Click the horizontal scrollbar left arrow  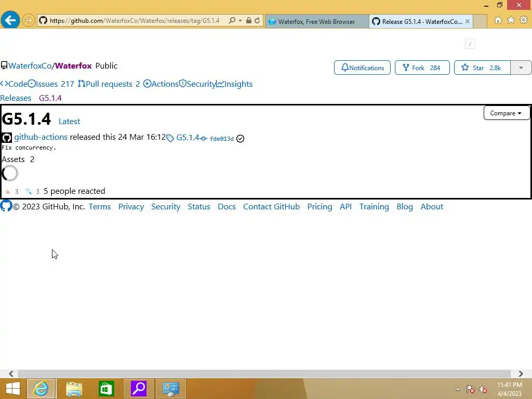click(11, 374)
